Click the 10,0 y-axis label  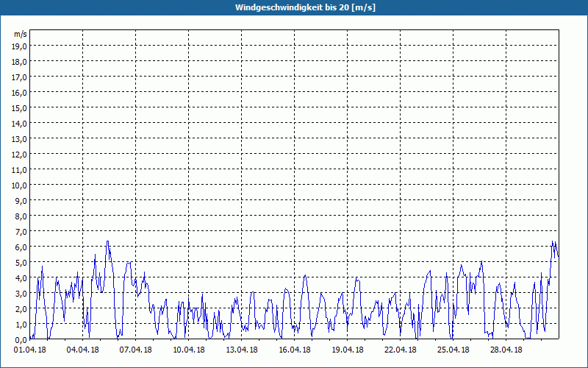(19, 185)
